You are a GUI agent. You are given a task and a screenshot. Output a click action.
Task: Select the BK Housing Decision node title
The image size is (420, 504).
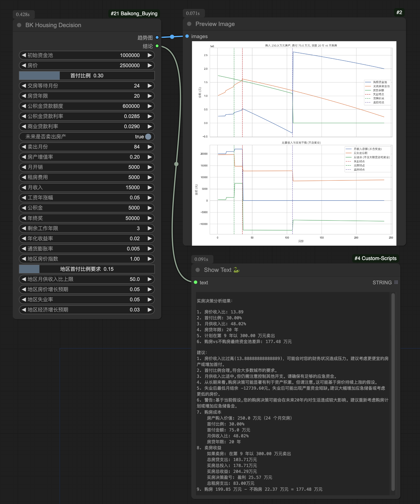coord(53,25)
